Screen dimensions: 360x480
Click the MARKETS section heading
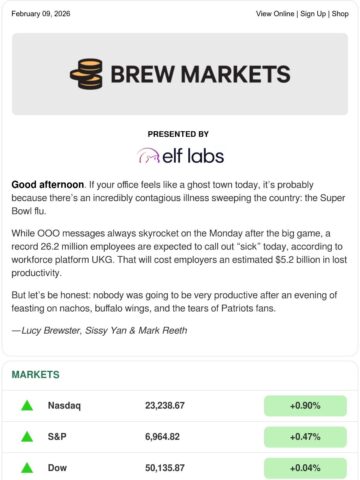coord(36,374)
